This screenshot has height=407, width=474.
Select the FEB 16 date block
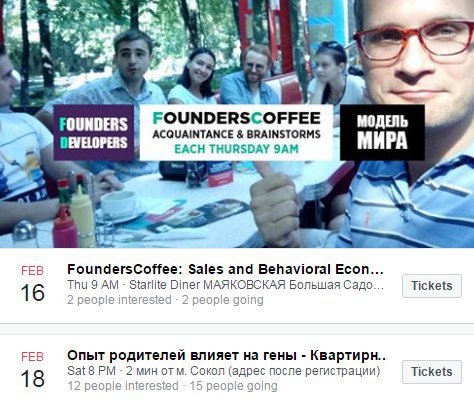tap(32, 284)
